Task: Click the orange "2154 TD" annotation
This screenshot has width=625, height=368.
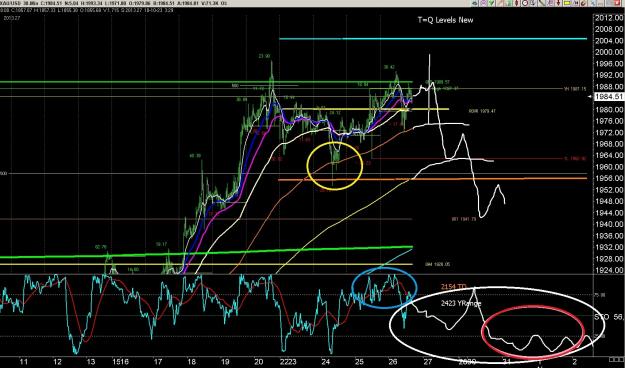Action: tap(454, 287)
